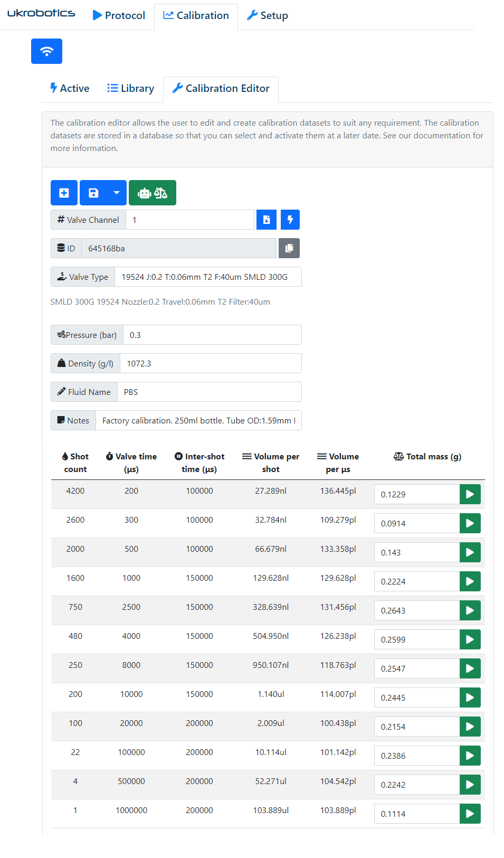Click the blue WiFi connection button

click(46, 51)
